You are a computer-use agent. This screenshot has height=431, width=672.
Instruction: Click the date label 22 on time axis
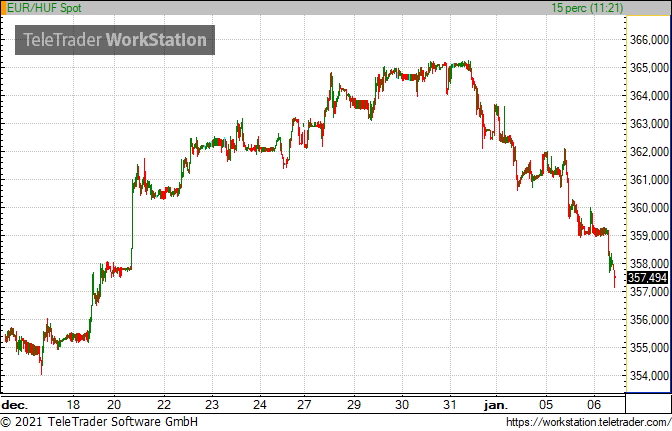pos(164,405)
